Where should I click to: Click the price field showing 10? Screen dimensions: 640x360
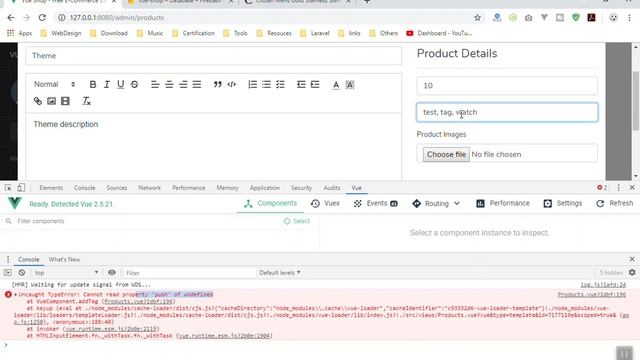(507, 86)
